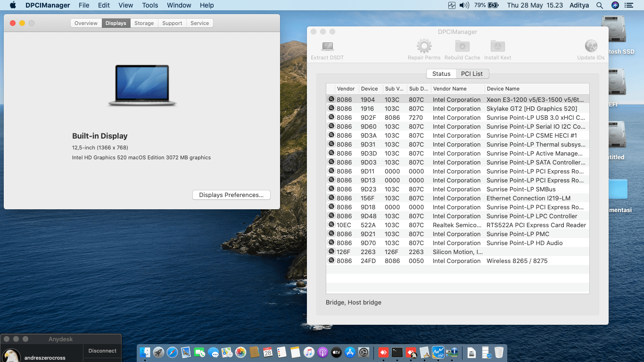Open the Edit menu
The height and width of the screenshot is (362, 644).
click(x=104, y=5)
